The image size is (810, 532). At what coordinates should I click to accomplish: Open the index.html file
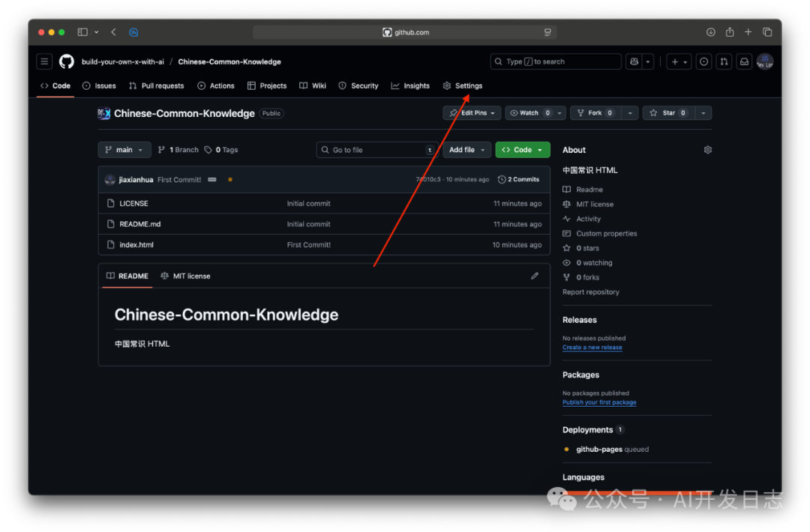(136, 244)
